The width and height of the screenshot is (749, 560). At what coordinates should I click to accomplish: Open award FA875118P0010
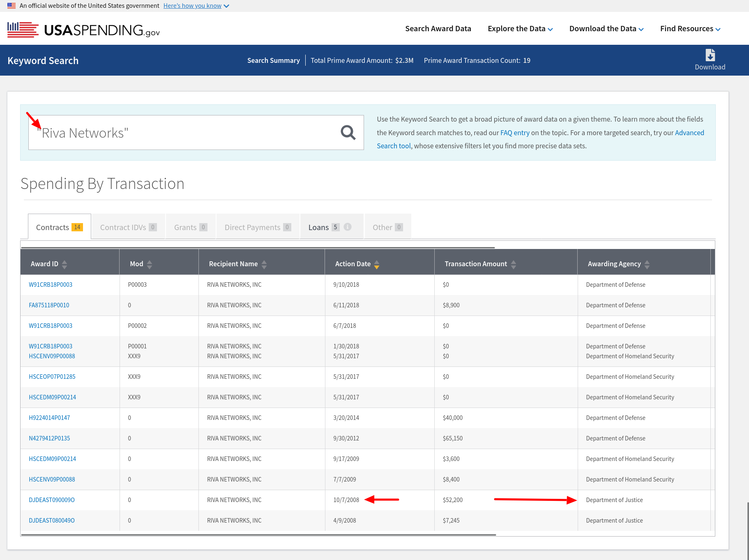[49, 305]
